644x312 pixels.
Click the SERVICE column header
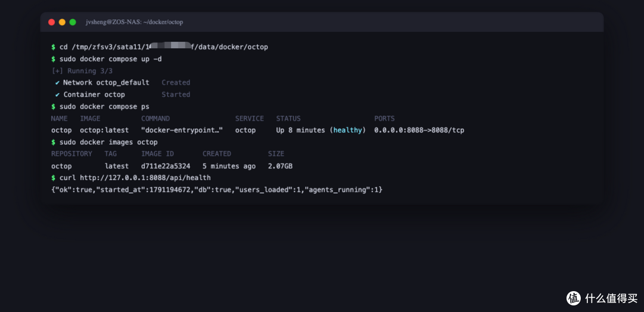pyautogui.click(x=249, y=118)
